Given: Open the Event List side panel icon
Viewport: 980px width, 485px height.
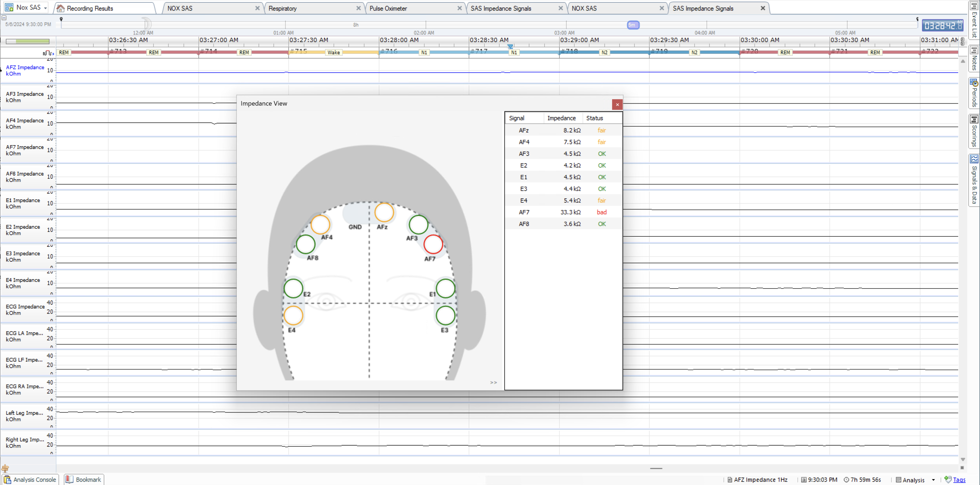Looking at the screenshot, I should pyautogui.click(x=974, y=6).
